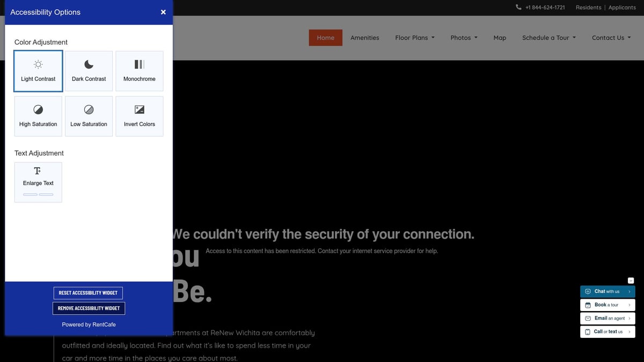Click the Book a tour calendar button
Image resolution: width=644 pixels, height=362 pixels.
(607, 305)
